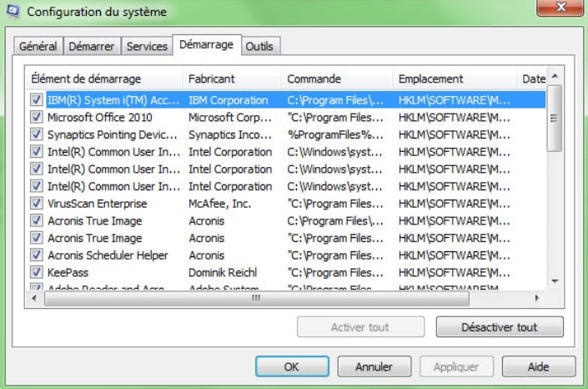The image size is (588, 389).
Task: Click the Synaptics Inco... manufacturer cell
Action: click(230, 134)
